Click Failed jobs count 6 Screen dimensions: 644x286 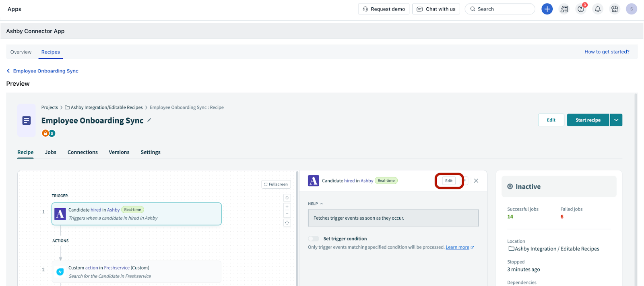click(562, 217)
